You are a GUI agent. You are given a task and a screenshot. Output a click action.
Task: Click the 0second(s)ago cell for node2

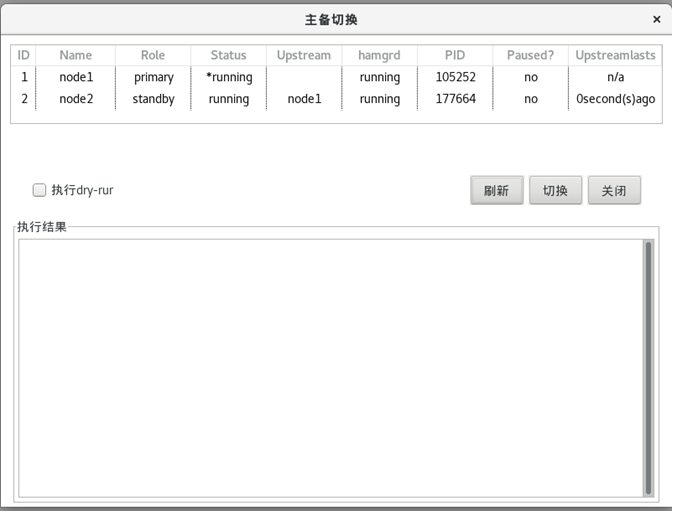point(615,99)
